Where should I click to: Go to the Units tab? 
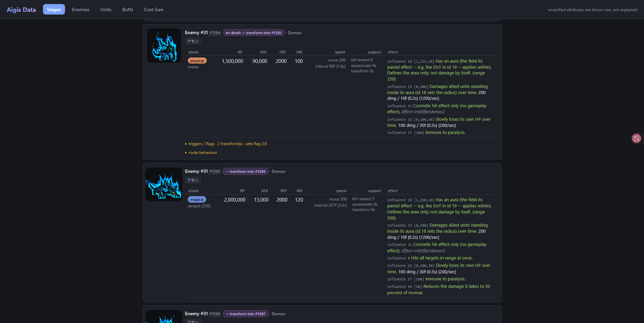106,9
